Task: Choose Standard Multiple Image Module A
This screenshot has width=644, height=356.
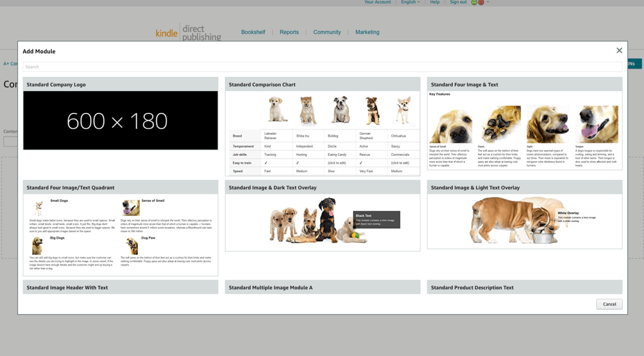Action: (x=322, y=287)
